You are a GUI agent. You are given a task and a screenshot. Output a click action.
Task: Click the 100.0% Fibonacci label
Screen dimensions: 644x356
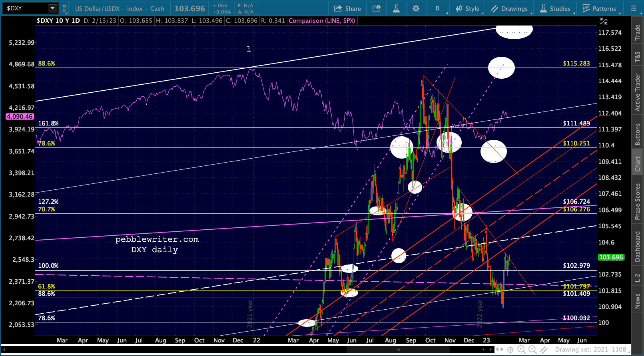pos(48,265)
